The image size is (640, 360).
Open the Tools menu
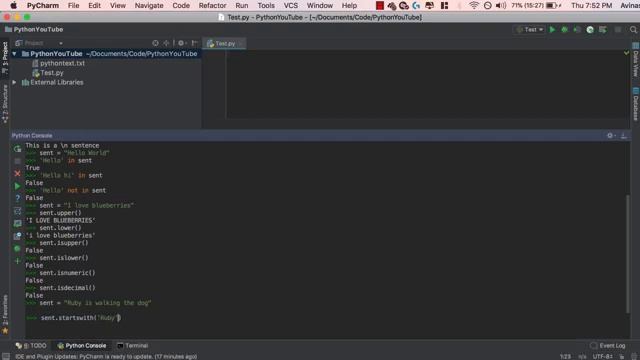266,5
